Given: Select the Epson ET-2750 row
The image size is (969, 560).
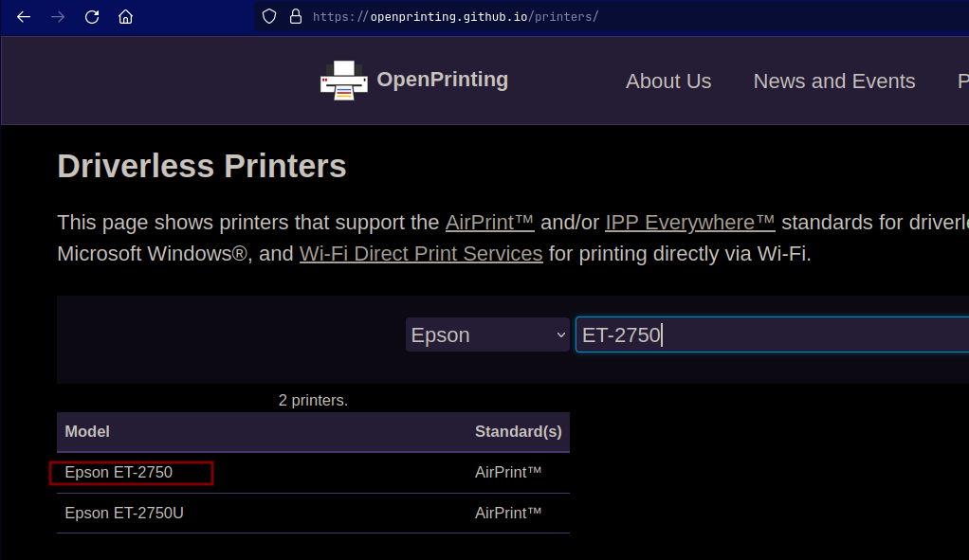Looking at the screenshot, I should 313,472.
